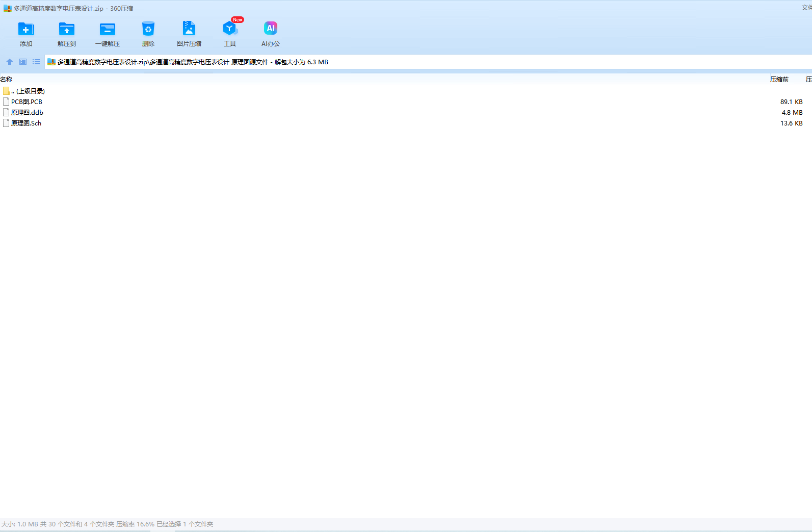Switch to thumbnail view icon

tap(23, 62)
